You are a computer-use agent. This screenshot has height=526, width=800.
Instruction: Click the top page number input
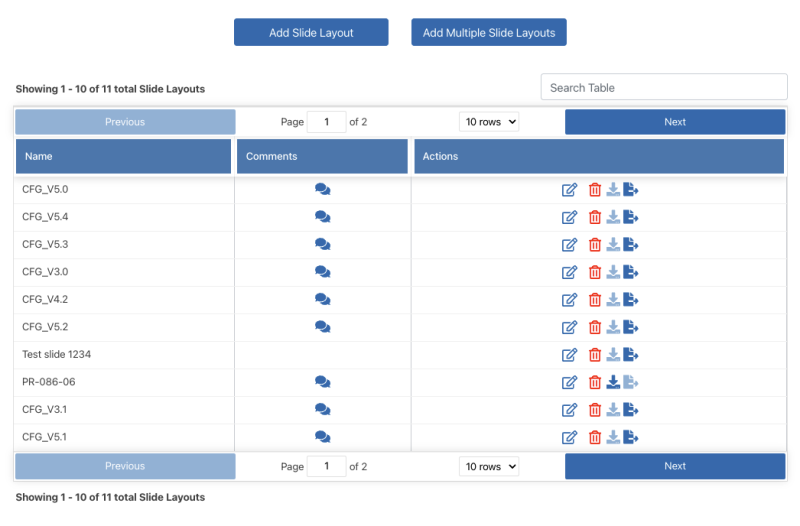click(x=326, y=122)
